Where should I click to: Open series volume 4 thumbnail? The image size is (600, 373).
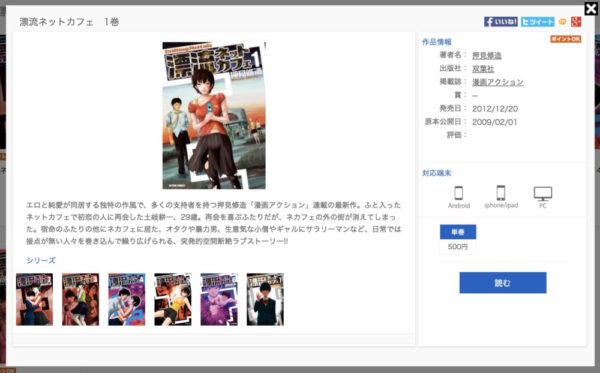coord(127,299)
